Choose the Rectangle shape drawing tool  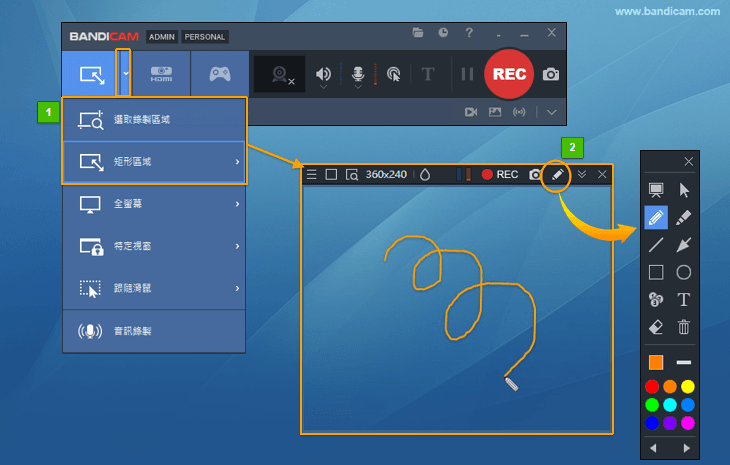(x=656, y=272)
